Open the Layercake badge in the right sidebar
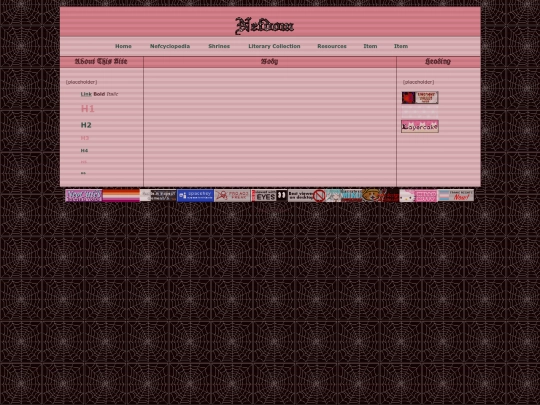 tap(420, 126)
